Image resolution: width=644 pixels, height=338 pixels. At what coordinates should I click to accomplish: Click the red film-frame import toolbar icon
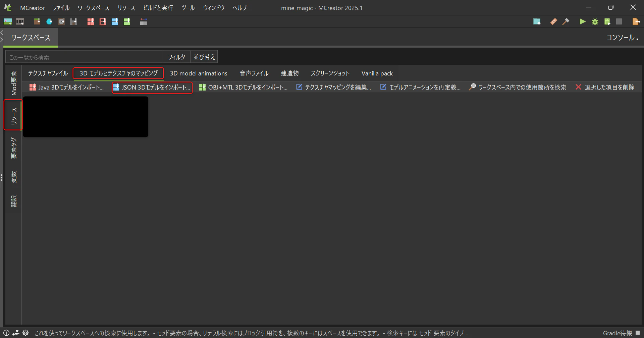tap(103, 22)
